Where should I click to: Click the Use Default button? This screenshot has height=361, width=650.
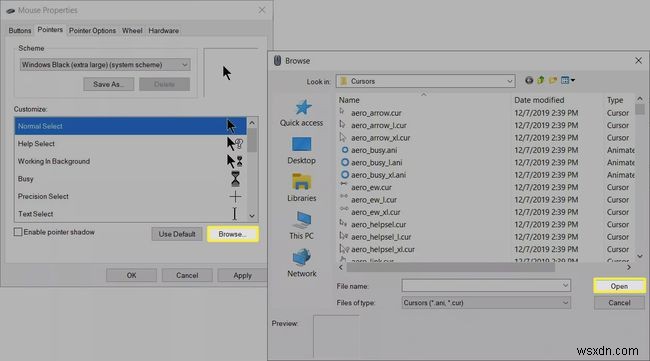pyautogui.click(x=177, y=234)
